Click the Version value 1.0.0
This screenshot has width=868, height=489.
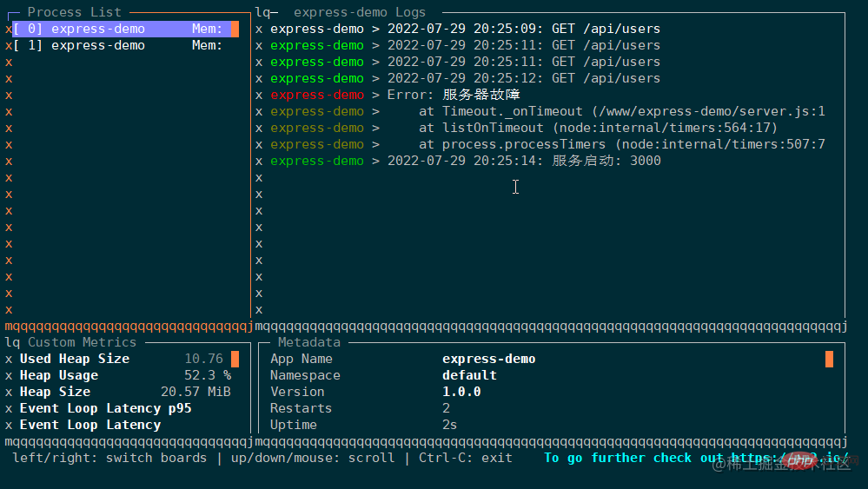461,393
